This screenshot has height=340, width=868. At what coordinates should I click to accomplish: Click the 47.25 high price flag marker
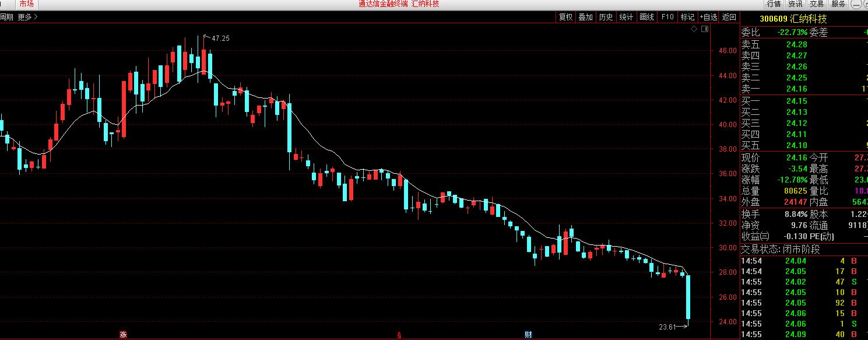point(216,38)
